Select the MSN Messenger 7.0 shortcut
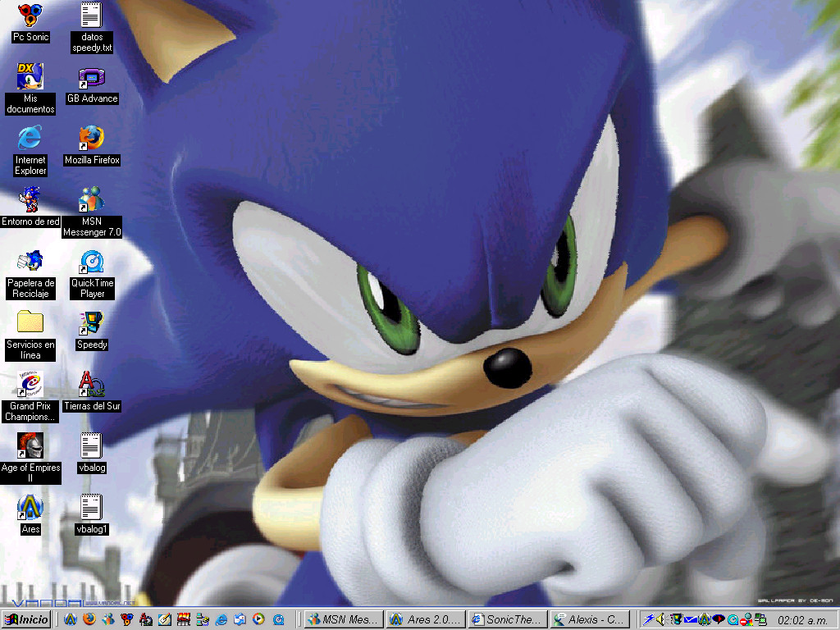The height and width of the screenshot is (630, 840). [92, 212]
